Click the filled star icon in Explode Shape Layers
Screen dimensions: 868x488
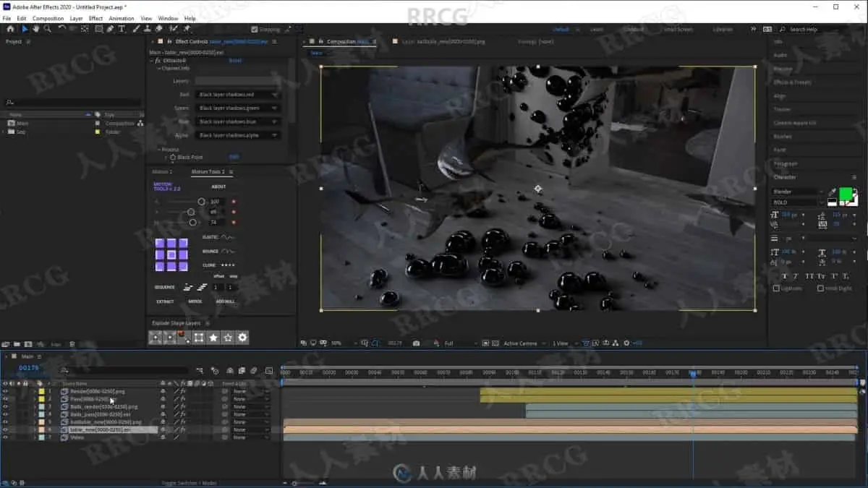pos(213,338)
